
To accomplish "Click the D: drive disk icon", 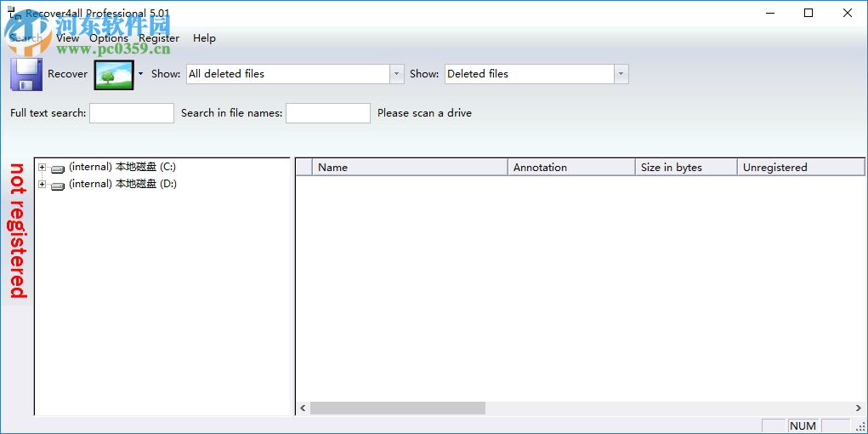I will [x=58, y=187].
